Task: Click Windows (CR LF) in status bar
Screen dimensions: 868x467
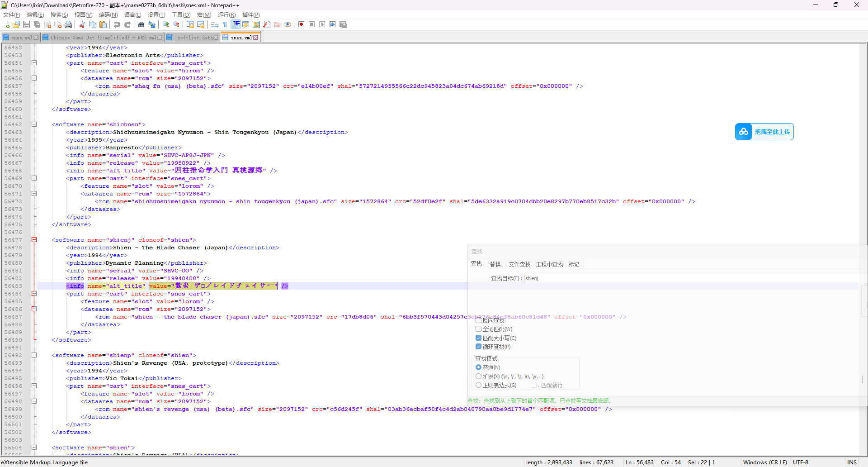Action: click(x=765, y=462)
